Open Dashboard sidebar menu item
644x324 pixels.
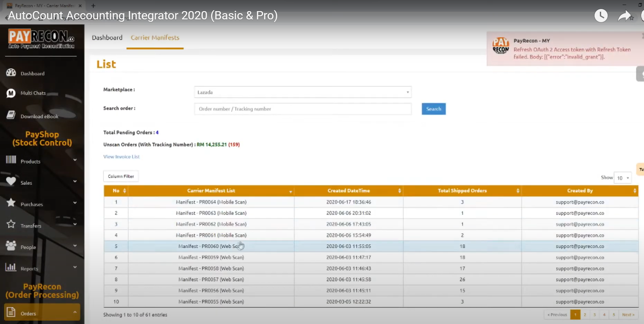[x=33, y=73]
